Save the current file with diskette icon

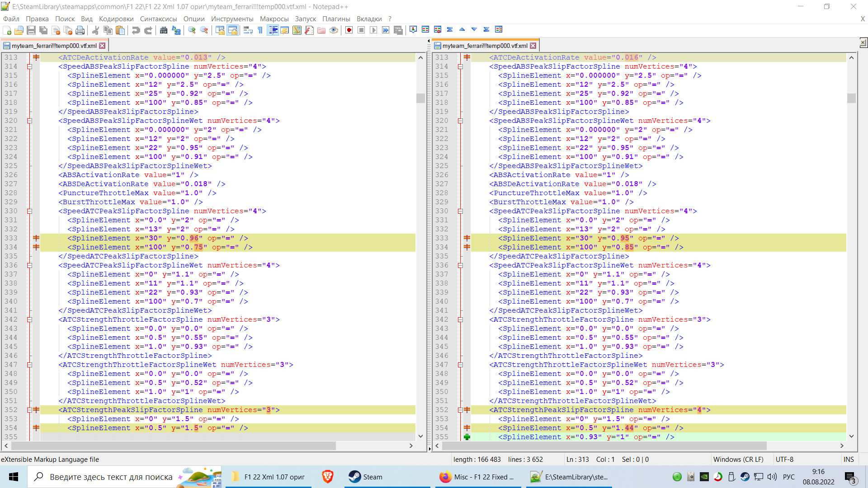[x=31, y=30]
